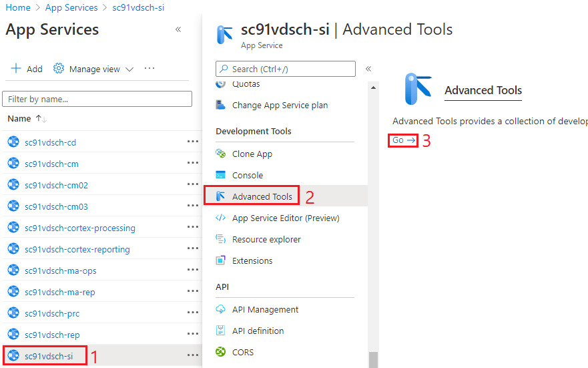Expand the Manage view dropdown chevron

(129, 69)
